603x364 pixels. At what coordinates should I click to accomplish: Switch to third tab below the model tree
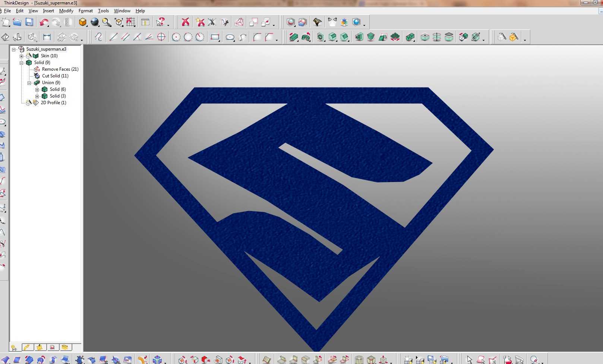pos(40,347)
